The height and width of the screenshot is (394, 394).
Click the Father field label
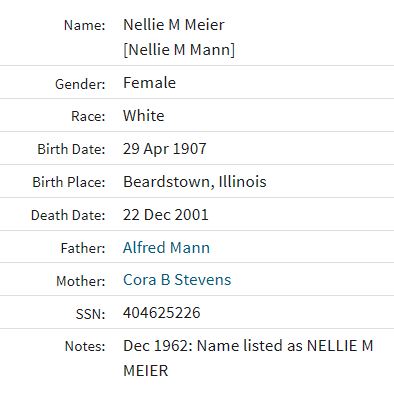pos(83,248)
